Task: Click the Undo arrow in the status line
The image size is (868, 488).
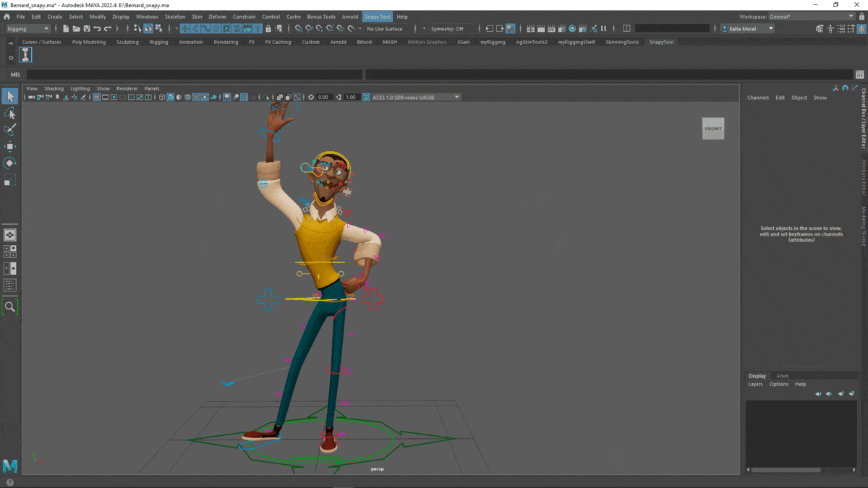Action: pos(97,29)
